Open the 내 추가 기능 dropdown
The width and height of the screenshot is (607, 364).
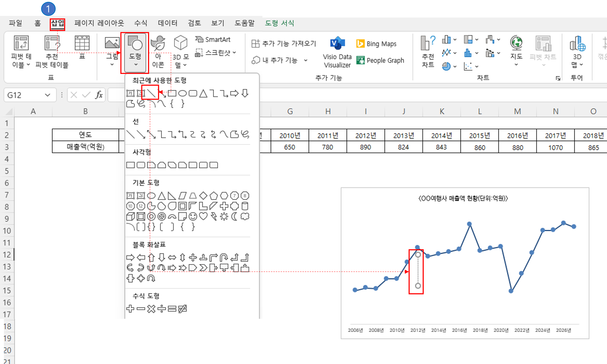pyautogui.click(x=306, y=60)
